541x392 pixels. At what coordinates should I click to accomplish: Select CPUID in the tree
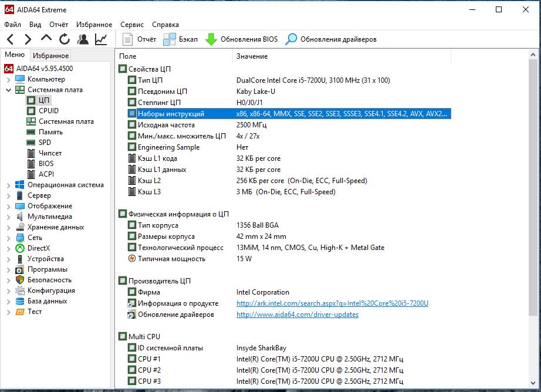[x=48, y=111]
